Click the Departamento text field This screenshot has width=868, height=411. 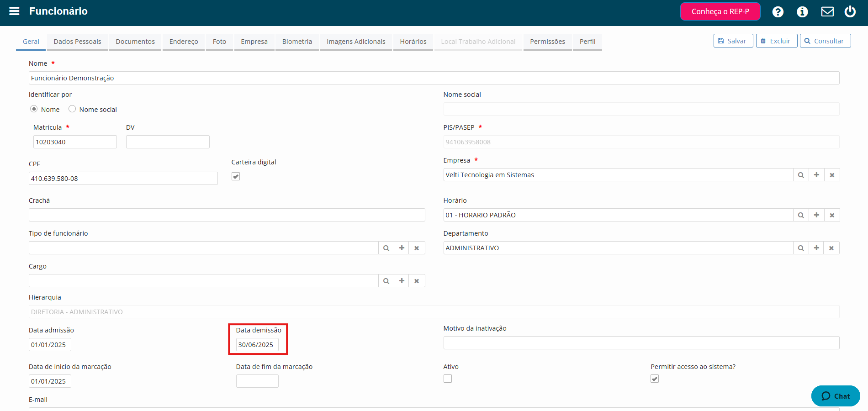pos(618,248)
